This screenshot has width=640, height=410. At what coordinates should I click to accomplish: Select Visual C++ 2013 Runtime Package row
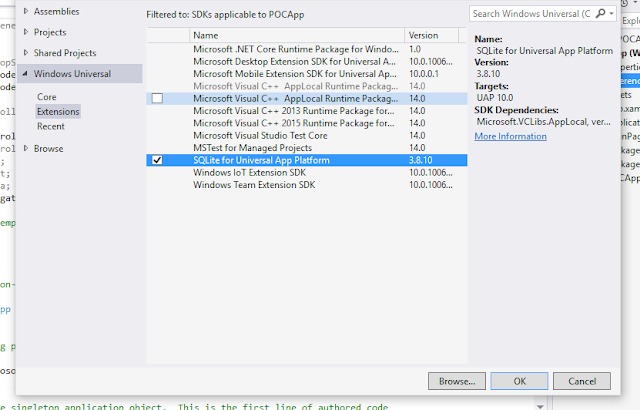(307, 111)
